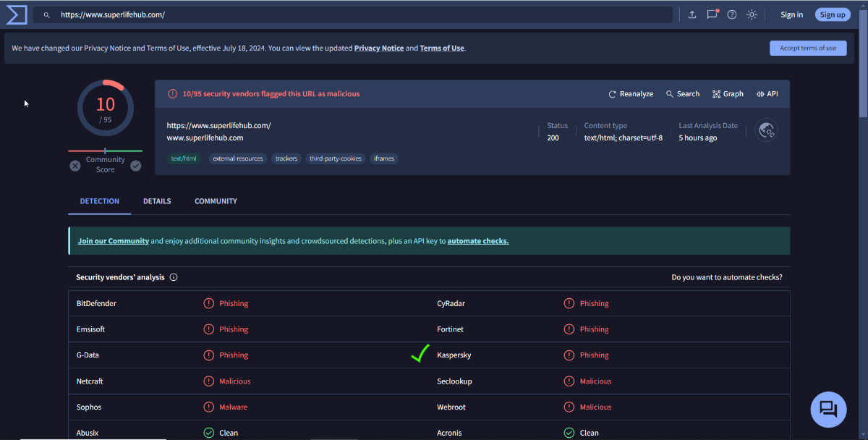The image size is (868, 440).
Task: Click the globe link icon beside Last Analysis Date
Action: click(766, 130)
